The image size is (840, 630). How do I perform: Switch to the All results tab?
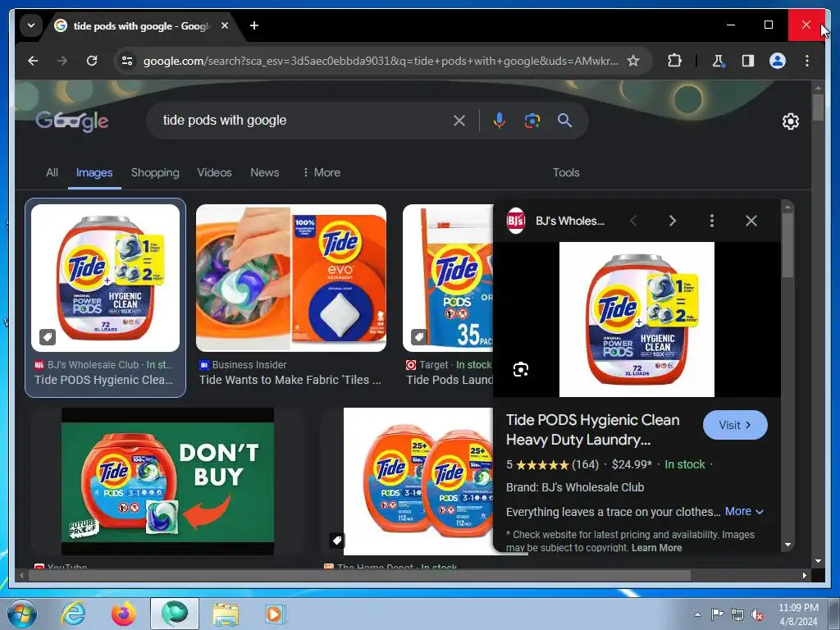click(x=52, y=172)
